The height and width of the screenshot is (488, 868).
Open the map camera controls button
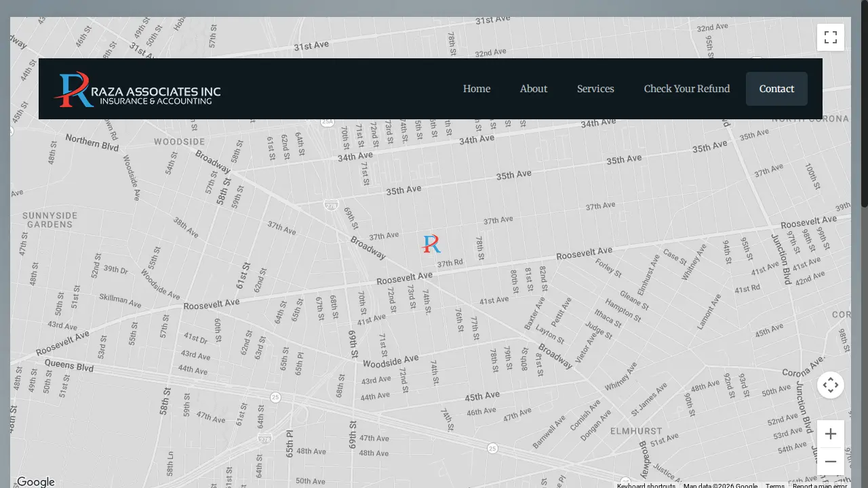(x=831, y=385)
